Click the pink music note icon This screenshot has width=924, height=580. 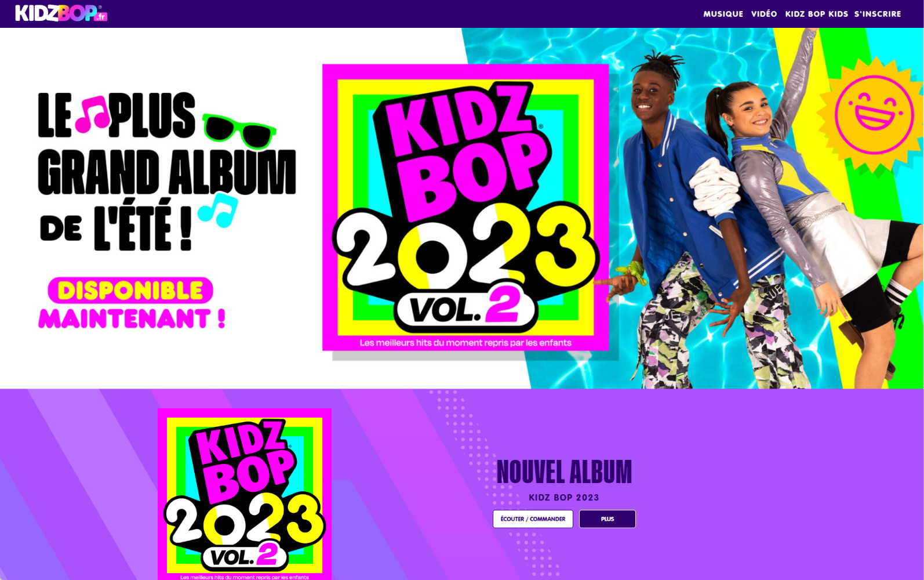pyautogui.click(x=93, y=114)
